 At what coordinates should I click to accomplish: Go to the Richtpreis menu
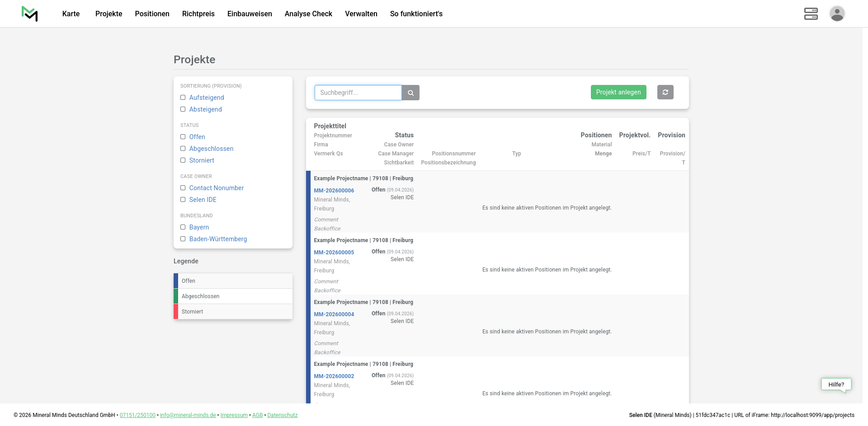[x=198, y=14]
